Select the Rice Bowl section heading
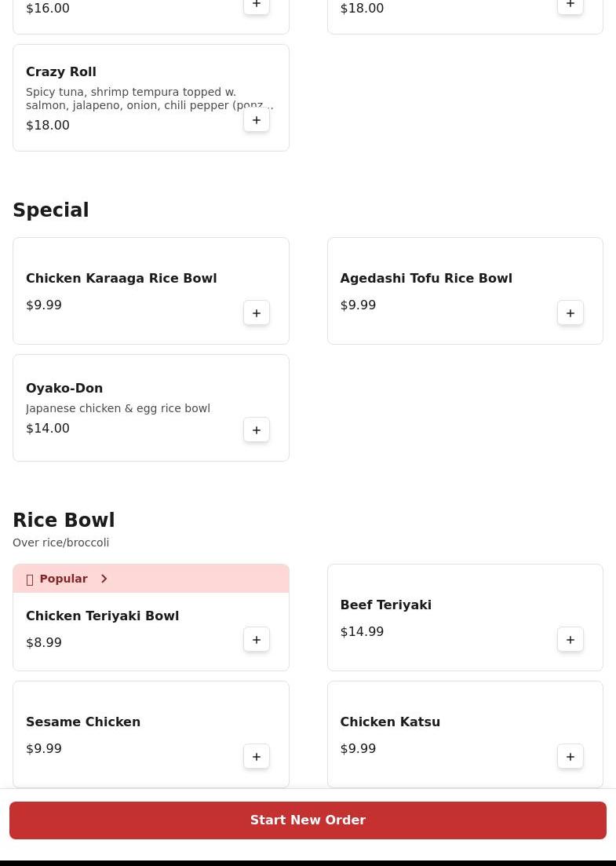The height and width of the screenshot is (866, 616). (x=64, y=521)
